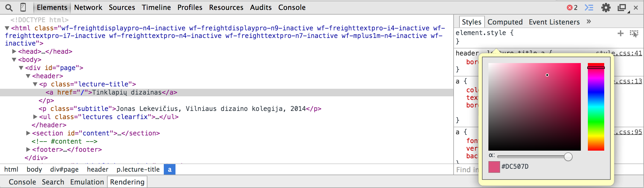Open the top Console tab
The width and height of the screenshot is (644, 188).
(x=292, y=8)
